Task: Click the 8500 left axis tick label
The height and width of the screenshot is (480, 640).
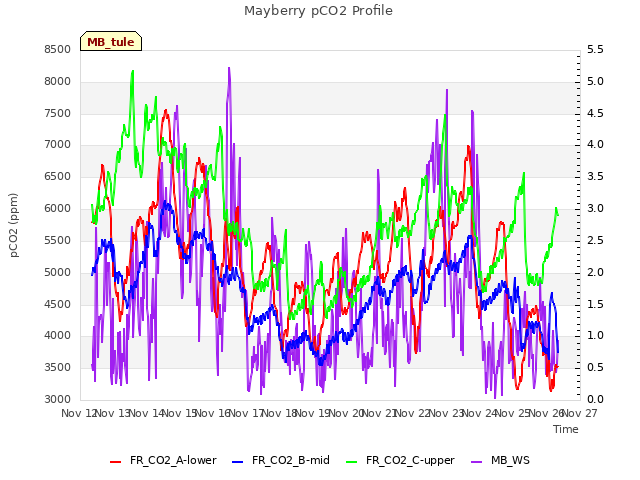Action: click(58, 49)
